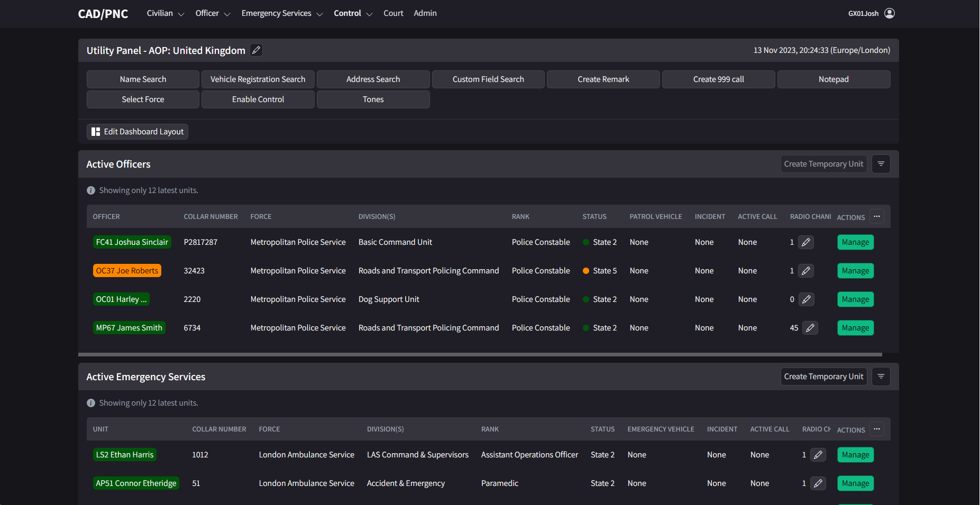Click Create 999 call button
Viewport: 980px width, 505px height.
point(718,79)
